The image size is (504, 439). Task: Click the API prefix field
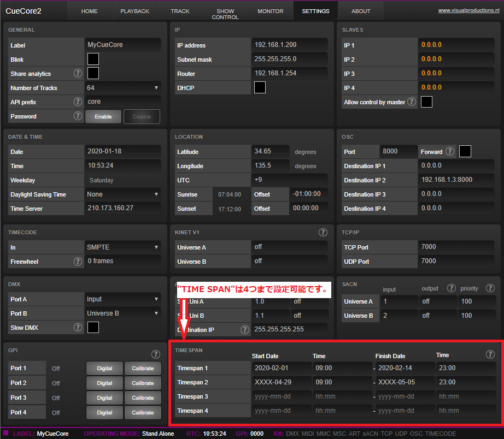click(x=123, y=102)
